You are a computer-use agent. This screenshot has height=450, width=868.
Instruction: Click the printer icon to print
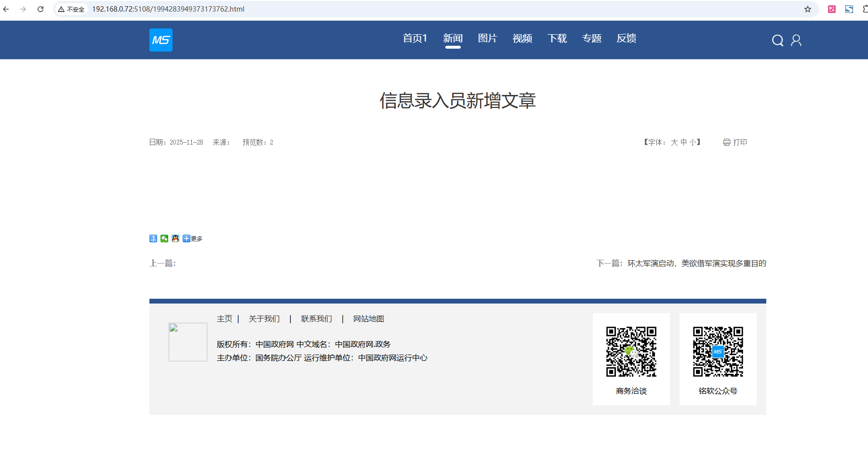[x=726, y=142]
